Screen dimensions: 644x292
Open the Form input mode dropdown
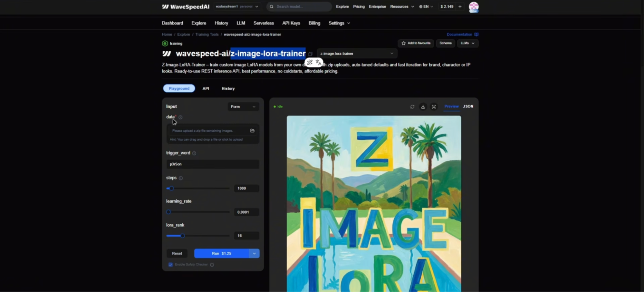(x=243, y=107)
